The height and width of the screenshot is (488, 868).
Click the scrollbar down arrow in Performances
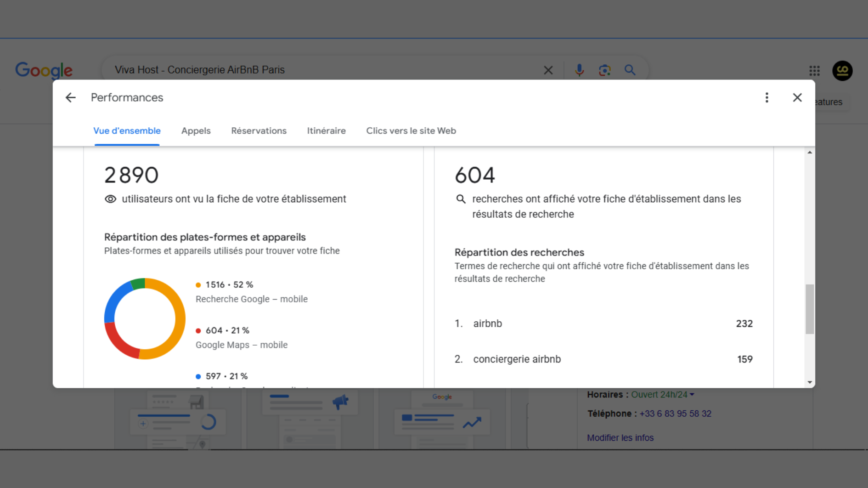(810, 382)
